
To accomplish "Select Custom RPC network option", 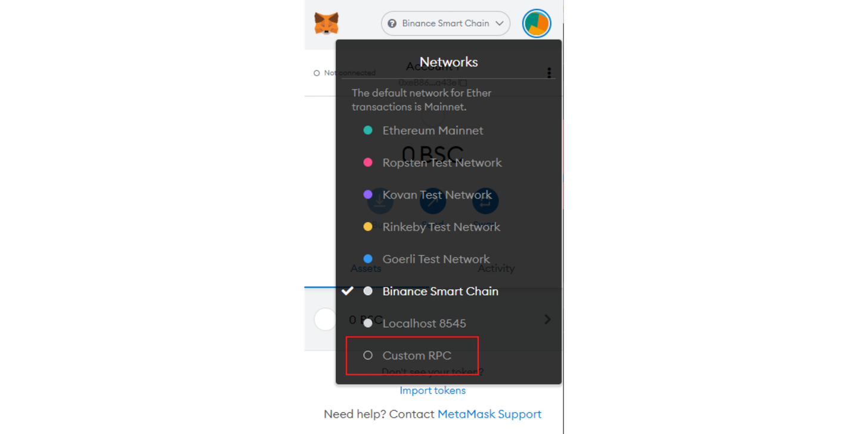I will tap(412, 355).
